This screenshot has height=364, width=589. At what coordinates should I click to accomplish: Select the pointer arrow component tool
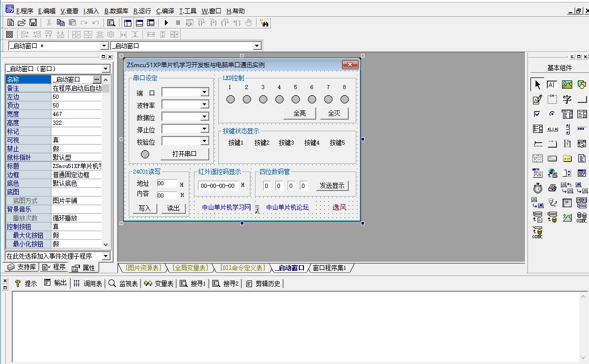pos(537,85)
